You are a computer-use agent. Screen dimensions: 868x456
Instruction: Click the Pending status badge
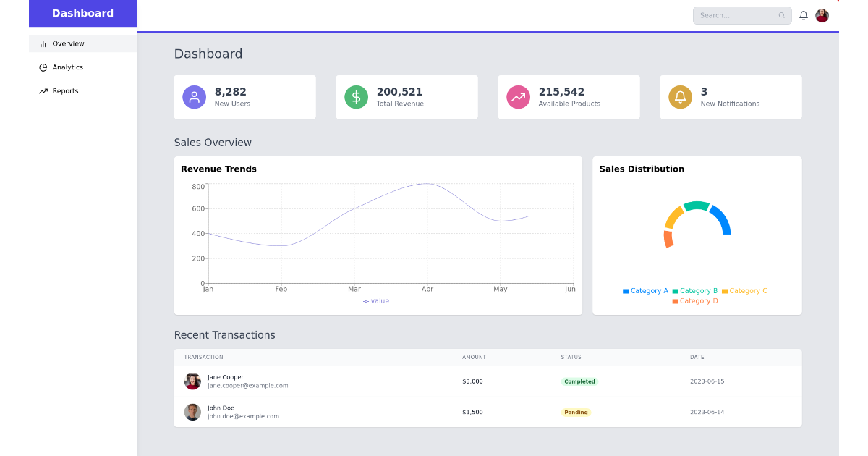[x=576, y=412]
